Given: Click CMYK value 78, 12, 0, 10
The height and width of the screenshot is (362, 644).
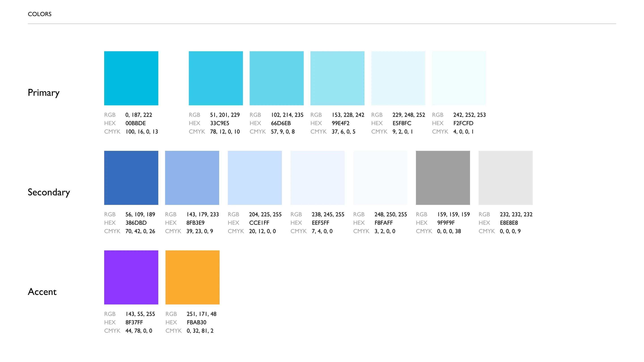Looking at the screenshot, I should click(225, 132).
